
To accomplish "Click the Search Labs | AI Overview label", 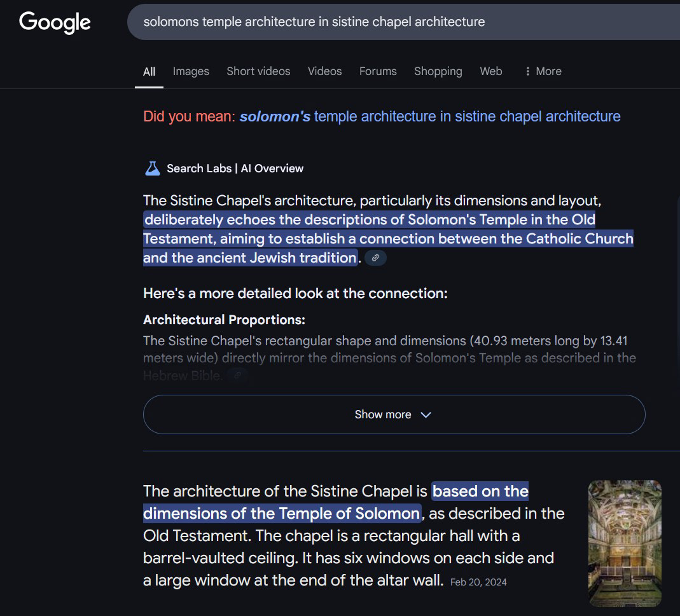I will [x=235, y=168].
